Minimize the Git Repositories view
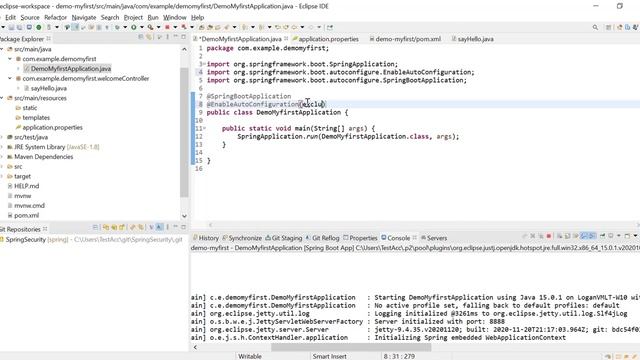The width and height of the screenshot is (640, 360). 176,227
